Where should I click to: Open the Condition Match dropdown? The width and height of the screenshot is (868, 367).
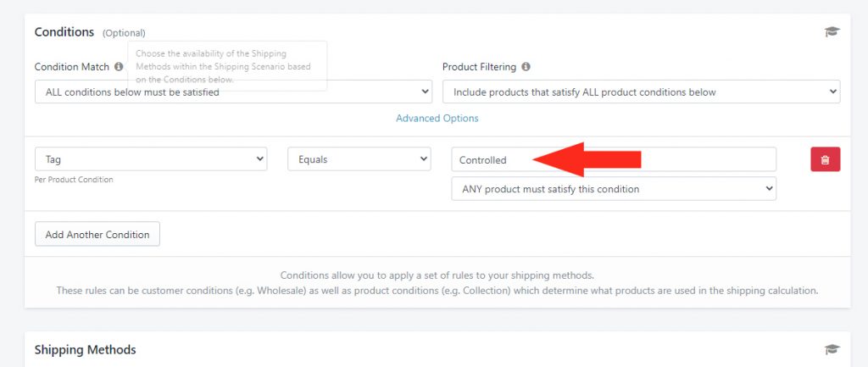(233, 92)
